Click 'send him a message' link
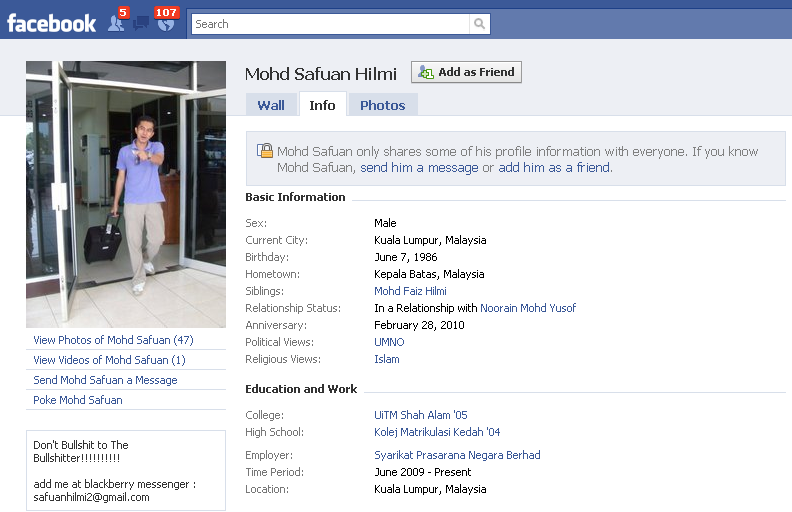This screenshot has height=512, width=792. 419,168
